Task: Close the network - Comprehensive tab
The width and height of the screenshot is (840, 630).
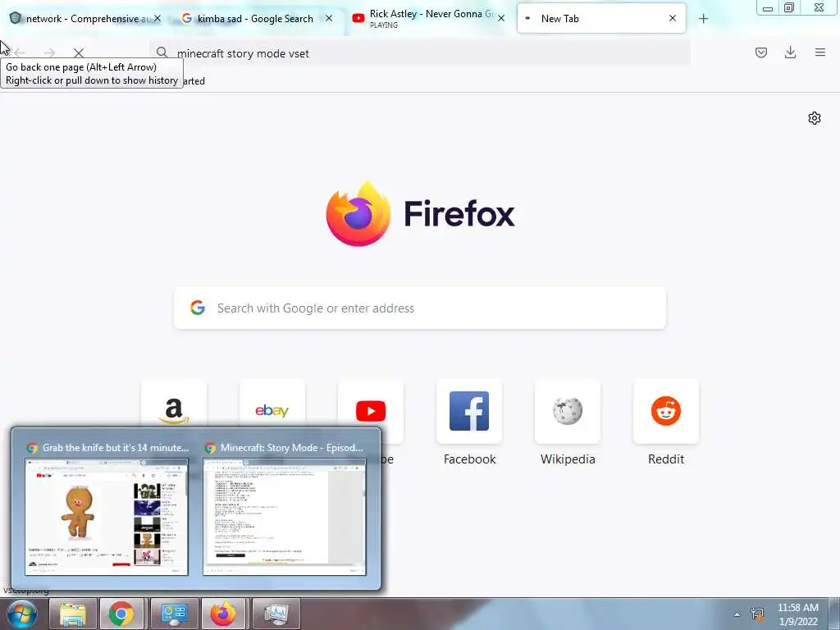Action: [x=157, y=18]
